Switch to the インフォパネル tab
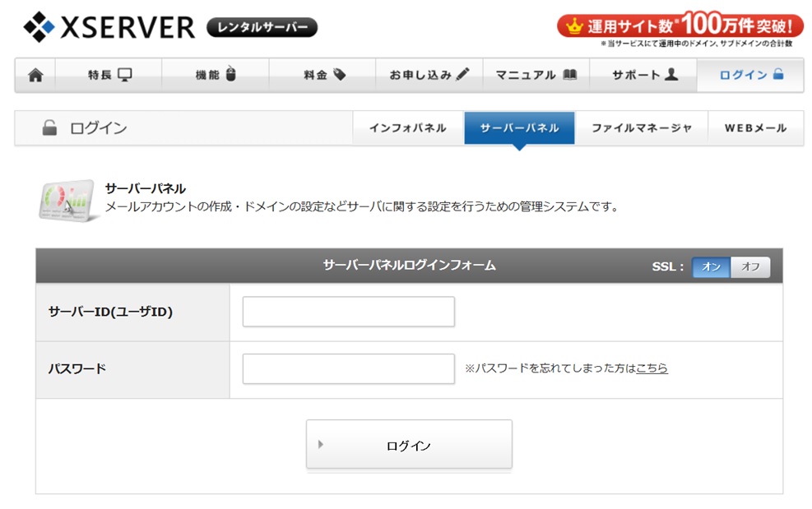 [x=407, y=128]
